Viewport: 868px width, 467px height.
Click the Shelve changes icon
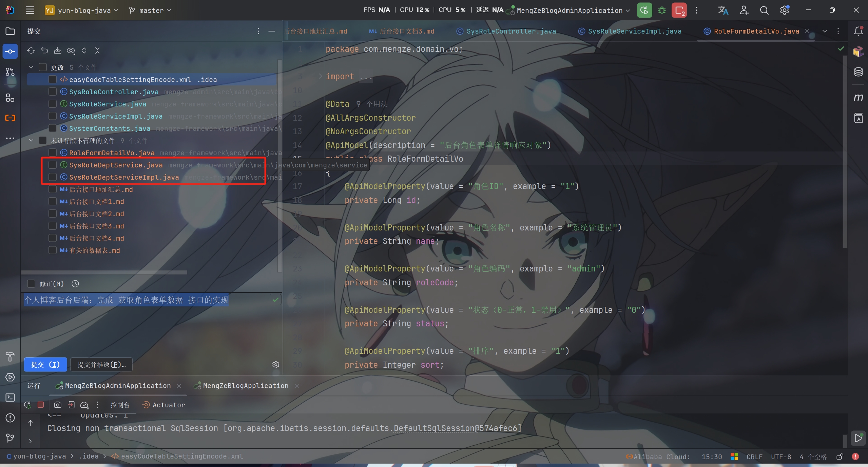[58, 50]
